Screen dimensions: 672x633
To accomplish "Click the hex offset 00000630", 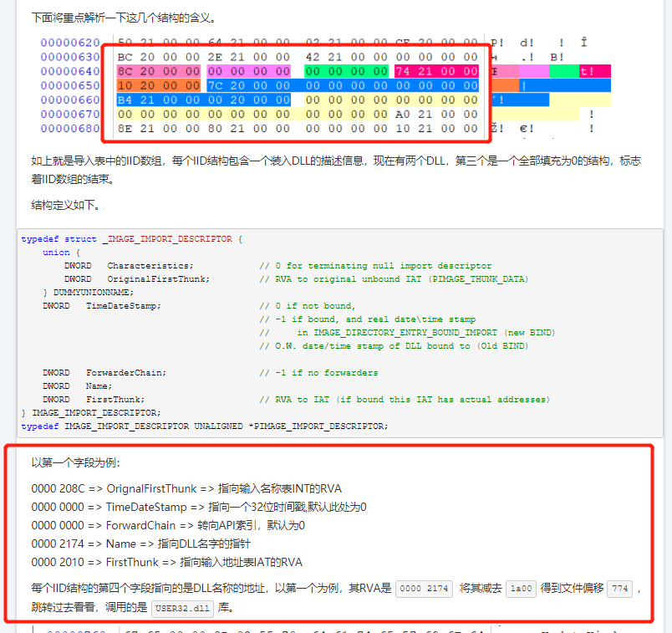I will coord(70,57).
